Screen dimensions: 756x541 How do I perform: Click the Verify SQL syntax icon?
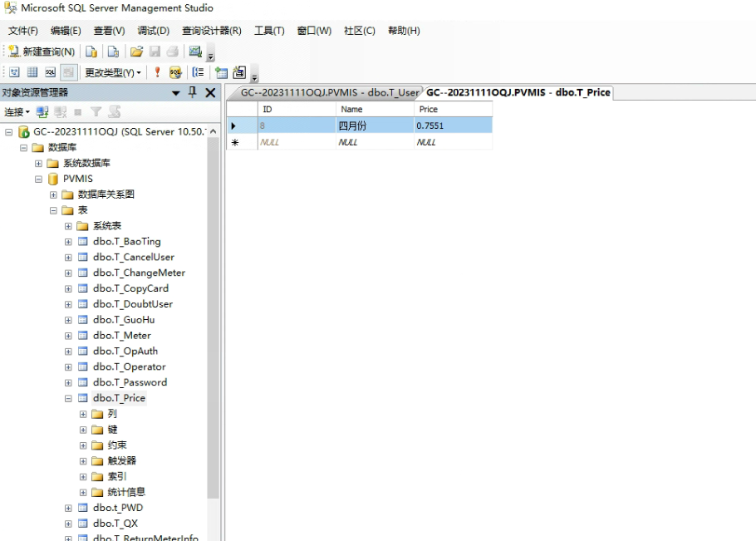[175, 72]
